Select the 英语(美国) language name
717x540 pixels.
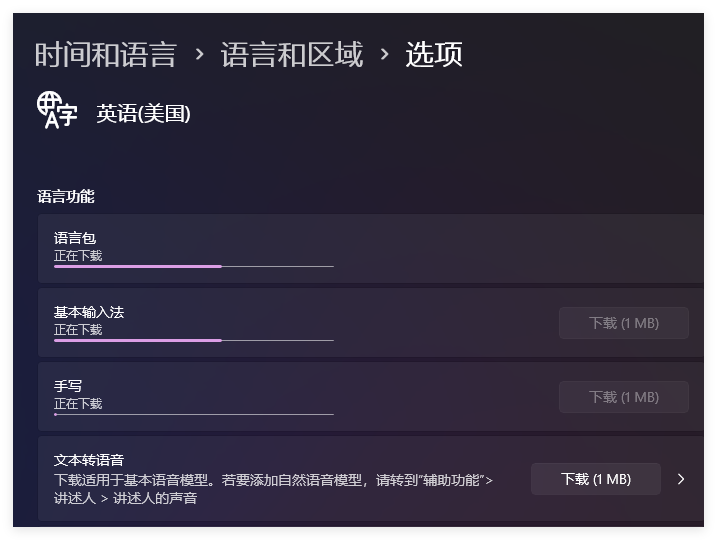[143, 114]
